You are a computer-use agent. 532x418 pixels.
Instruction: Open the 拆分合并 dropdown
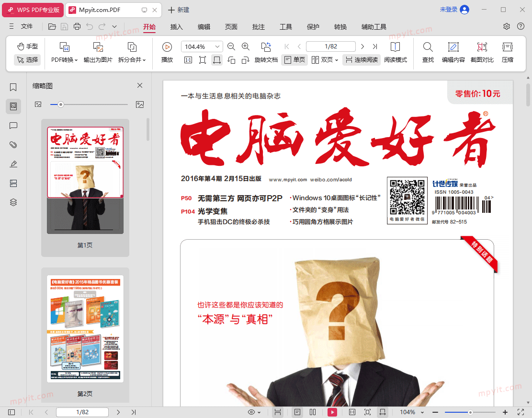point(132,53)
